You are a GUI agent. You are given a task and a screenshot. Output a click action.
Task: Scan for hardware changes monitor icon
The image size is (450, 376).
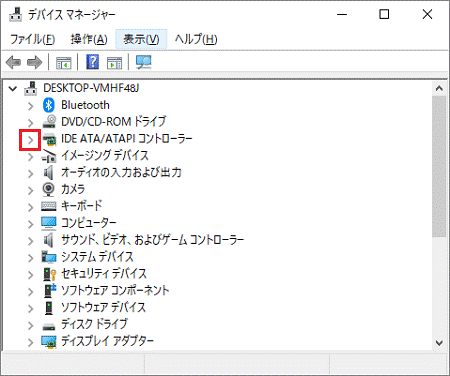[x=144, y=62]
